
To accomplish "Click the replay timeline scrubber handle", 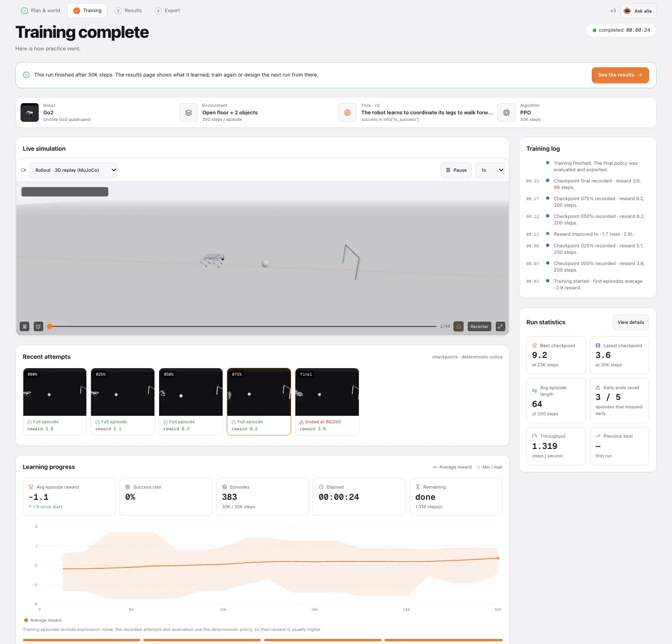I will (49, 327).
